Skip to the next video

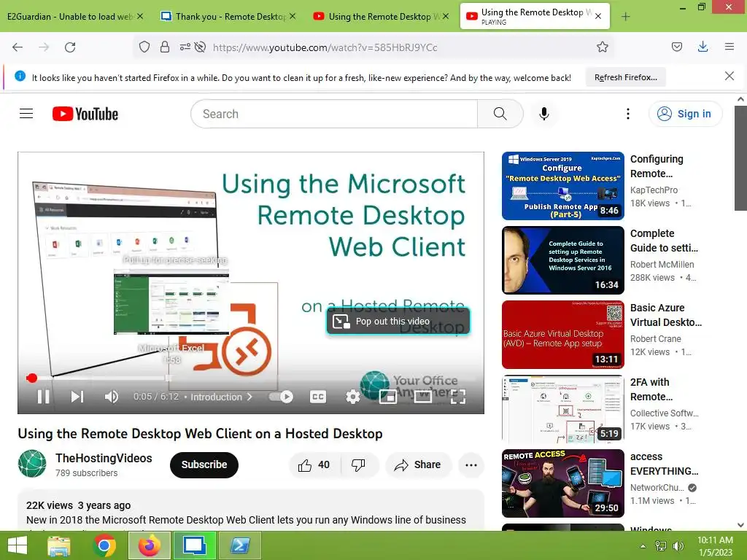tap(77, 397)
